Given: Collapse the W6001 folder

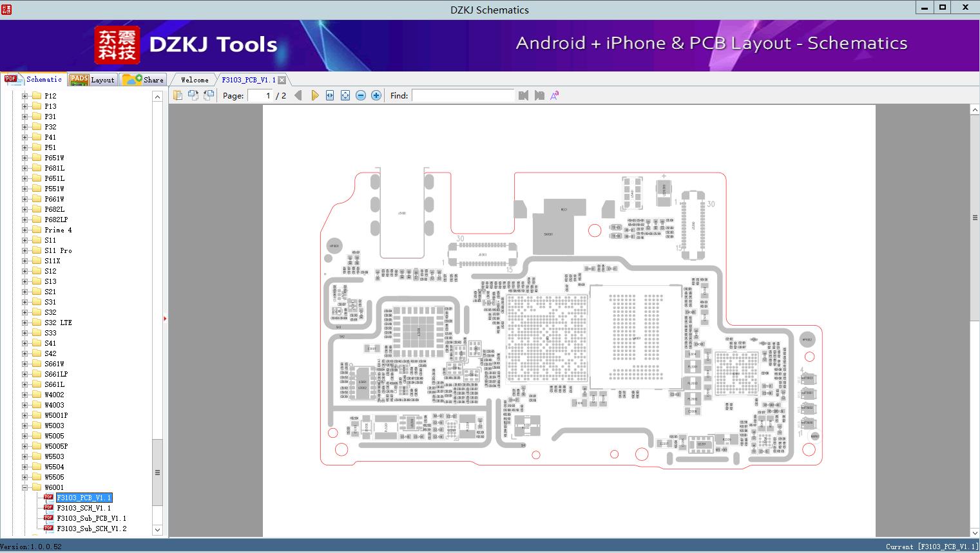Looking at the screenshot, I should click(25, 487).
